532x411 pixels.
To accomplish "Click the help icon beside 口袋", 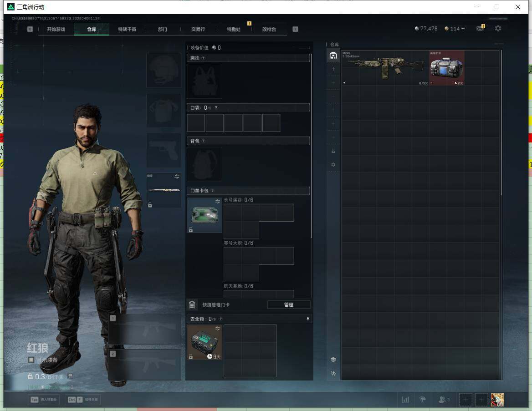I will (216, 108).
